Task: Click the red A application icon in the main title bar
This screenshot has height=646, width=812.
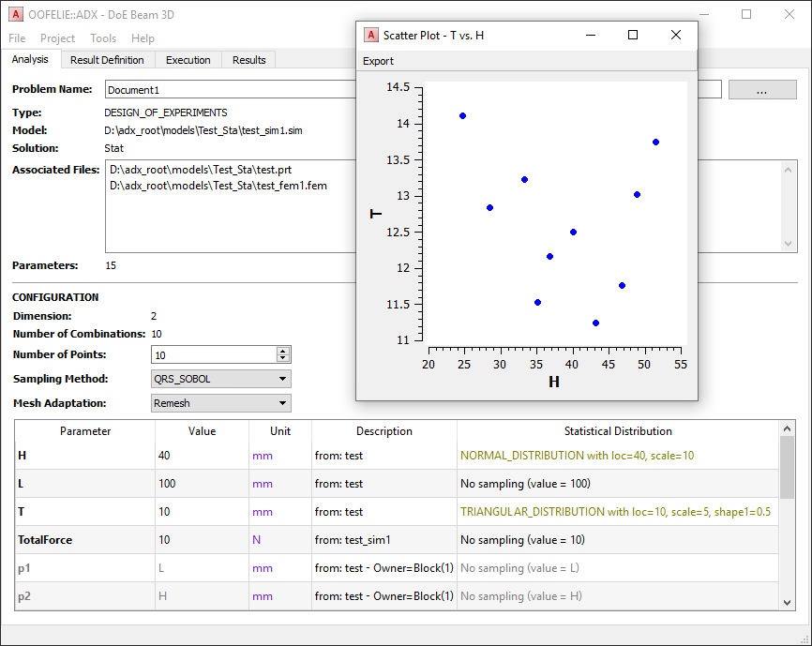Action: click(15, 15)
